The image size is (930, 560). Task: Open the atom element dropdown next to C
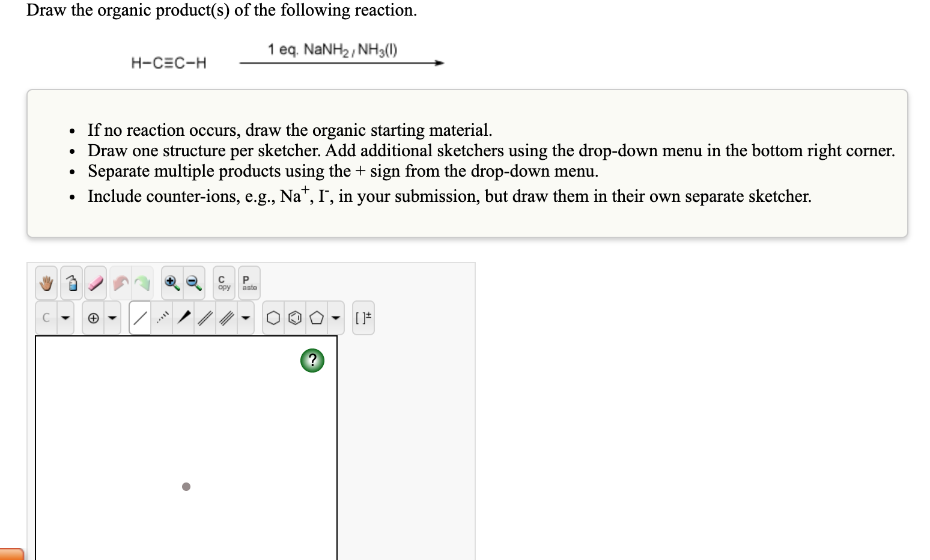pos(65,317)
